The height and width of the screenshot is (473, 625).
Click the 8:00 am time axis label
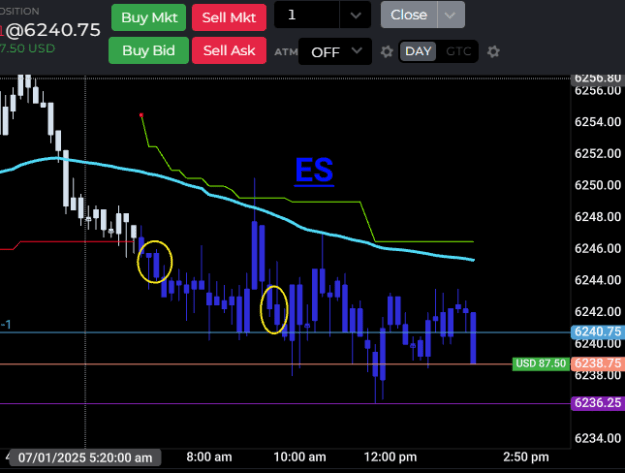[x=209, y=457]
